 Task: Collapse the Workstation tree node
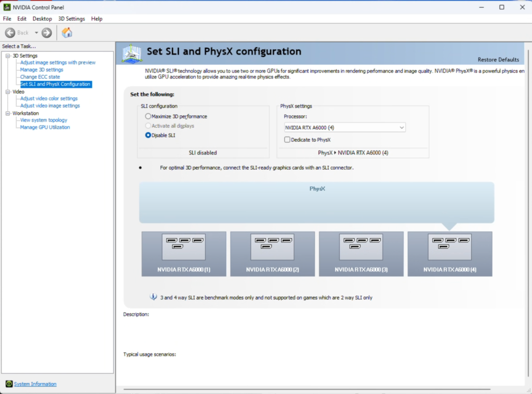tap(8, 113)
